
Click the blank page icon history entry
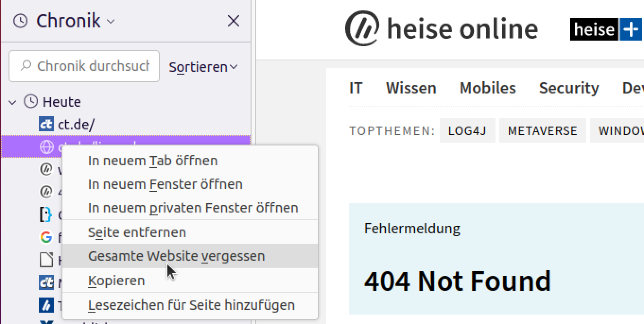46,260
